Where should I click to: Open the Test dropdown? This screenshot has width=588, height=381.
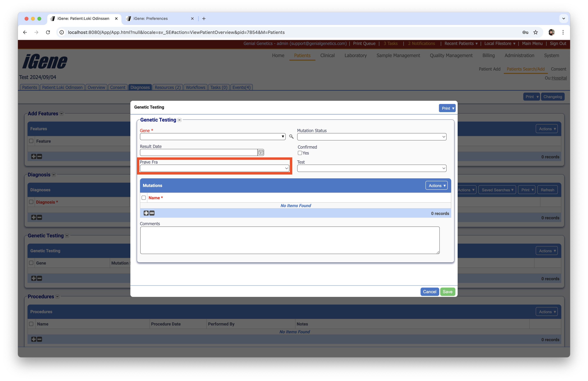372,168
